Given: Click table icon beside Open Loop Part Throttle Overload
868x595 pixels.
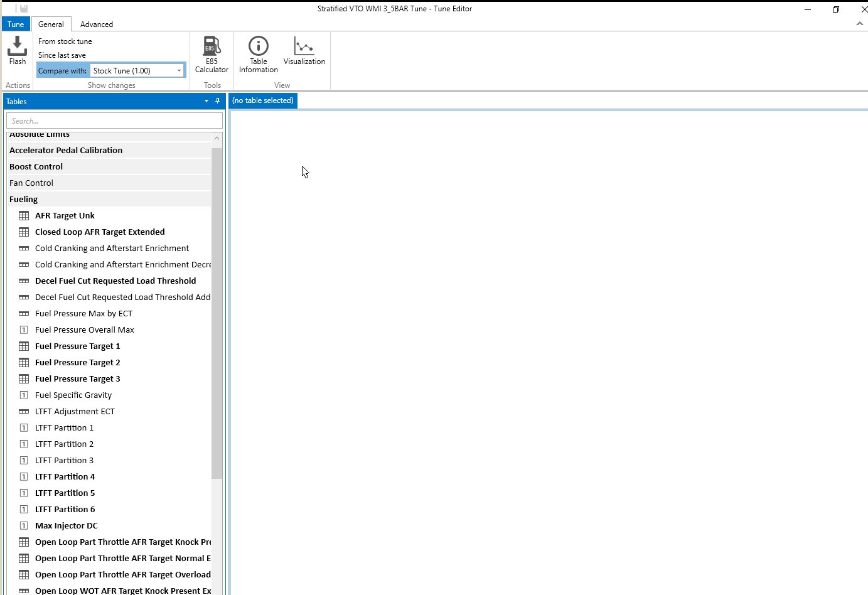Looking at the screenshot, I should click(24, 574).
